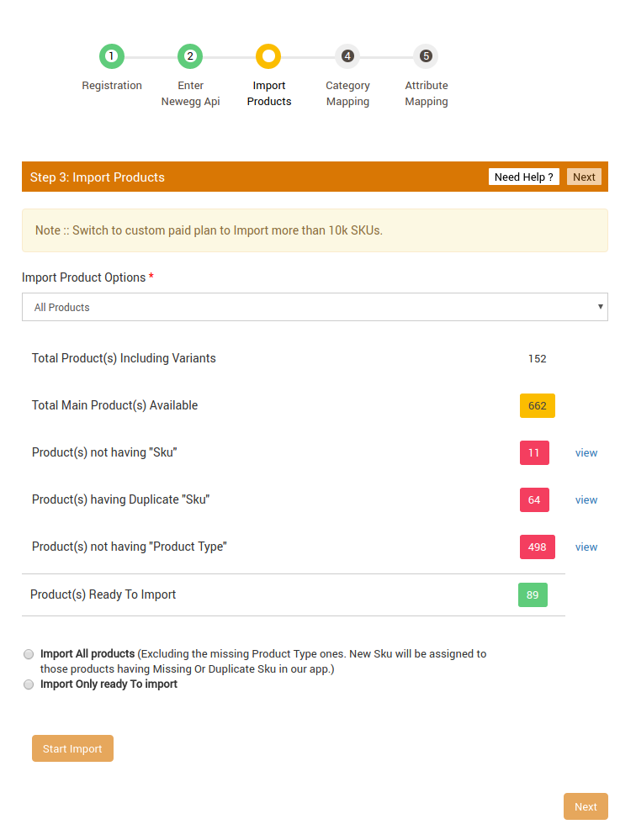Click the yellow Import Products step circle
This screenshot has height=840, width=636.
click(268, 57)
